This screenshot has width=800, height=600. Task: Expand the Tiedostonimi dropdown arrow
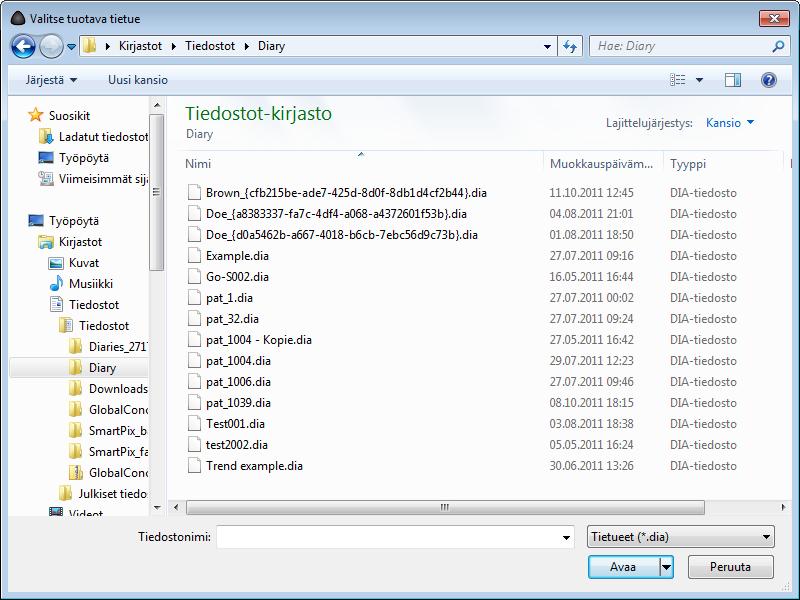[566, 537]
